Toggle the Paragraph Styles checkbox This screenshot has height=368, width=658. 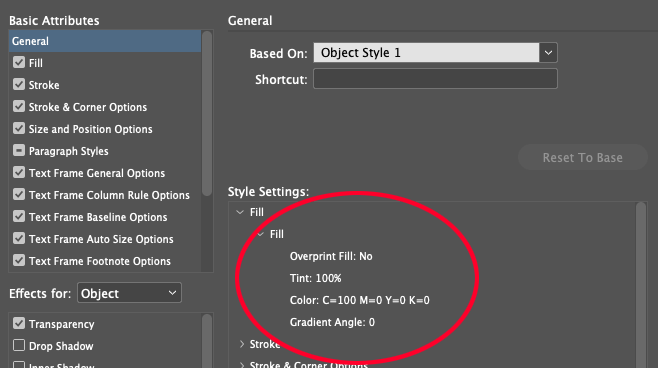pyautogui.click(x=19, y=150)
